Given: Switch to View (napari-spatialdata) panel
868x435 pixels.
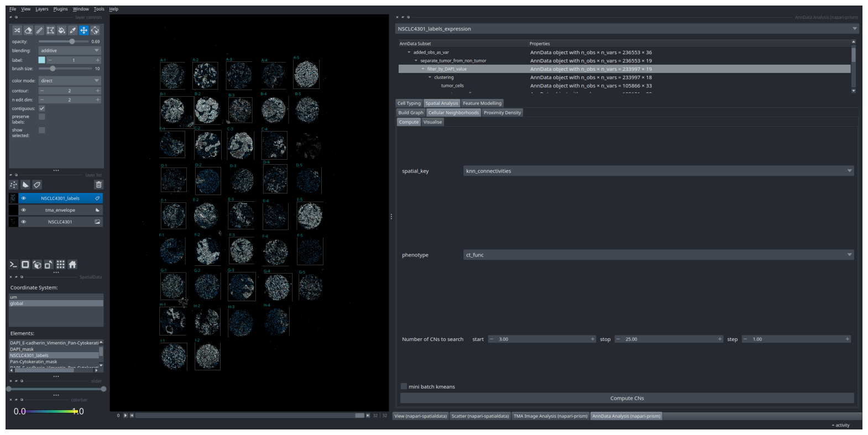Looking at the screenshot, I should tap(420, 416).
